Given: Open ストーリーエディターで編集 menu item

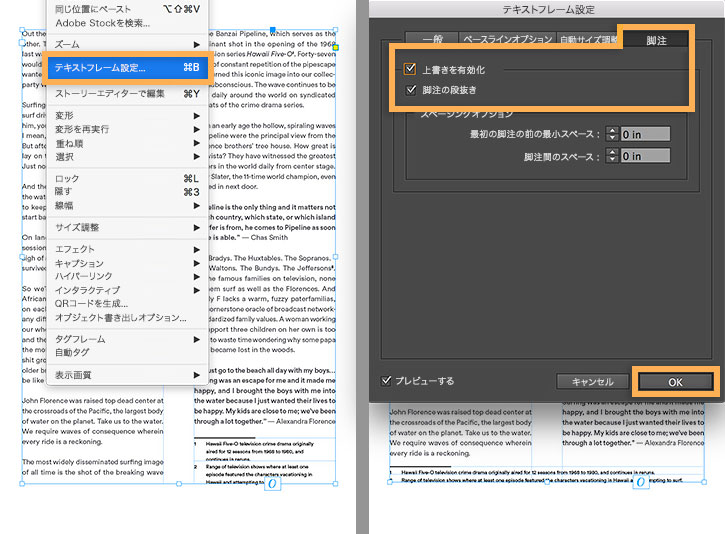Looking at the screenshot, I should pyautogui.click(x=127, y=94).
